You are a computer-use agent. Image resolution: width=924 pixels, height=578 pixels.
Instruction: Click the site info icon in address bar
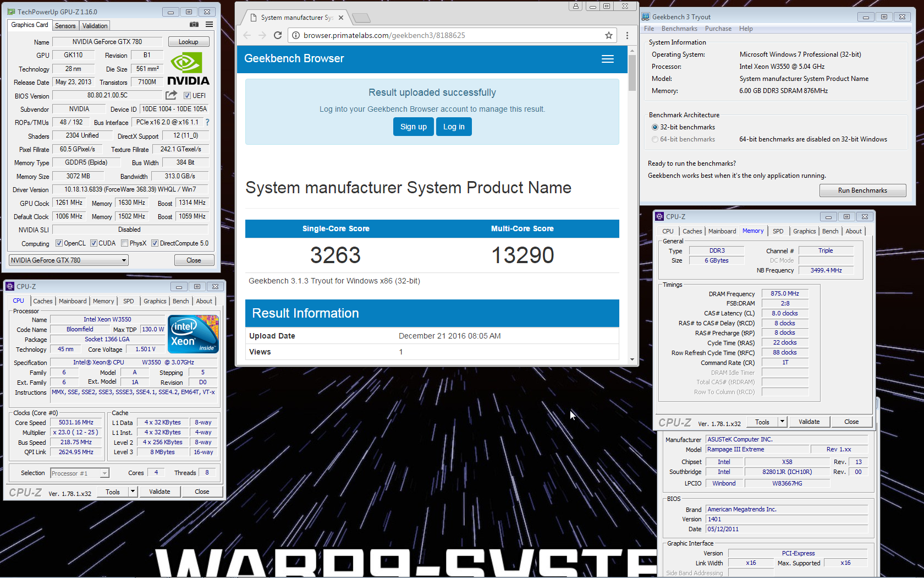(x=296, y=35)
